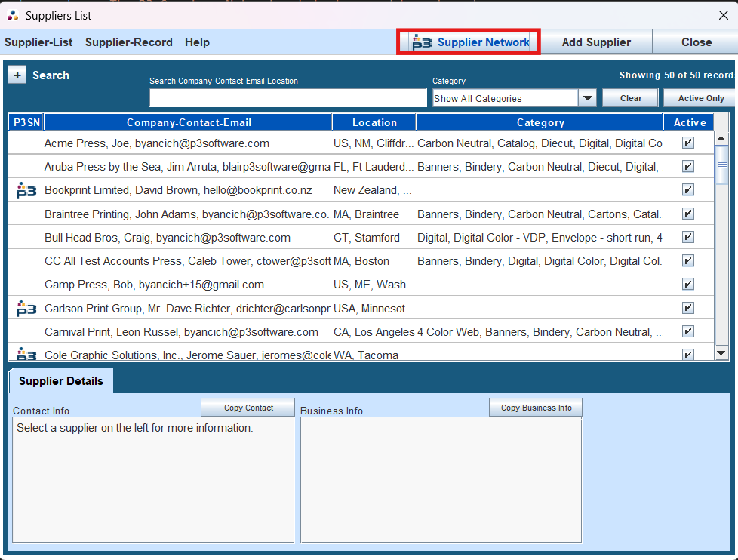The height and width of the screenshot is (560, 738).
Task: Click the P3 Supplier Network button
Action: pos(469,42)
